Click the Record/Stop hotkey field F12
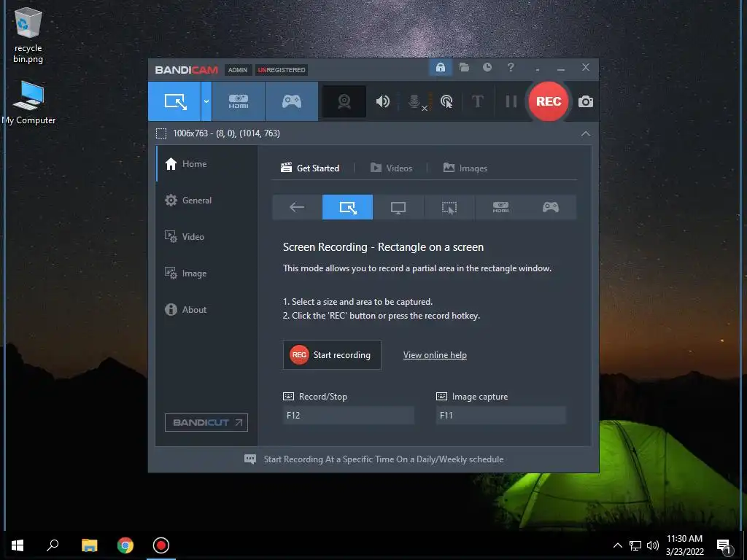 [x=348, y=415]
